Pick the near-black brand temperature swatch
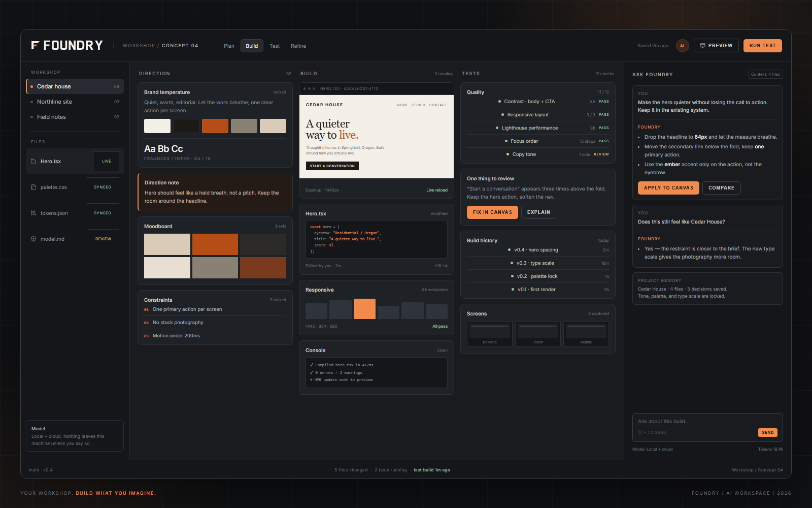Screen dimensions: 812x508 tap(186, 126)
